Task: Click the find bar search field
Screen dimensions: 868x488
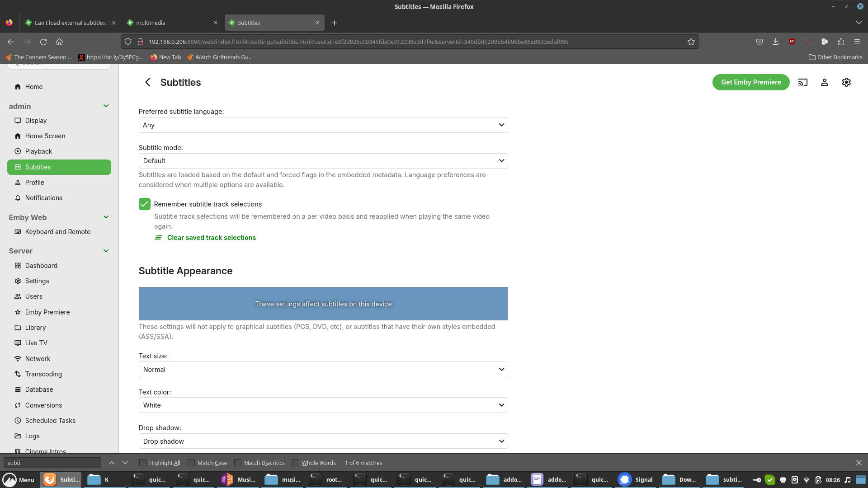Action: 52,463
